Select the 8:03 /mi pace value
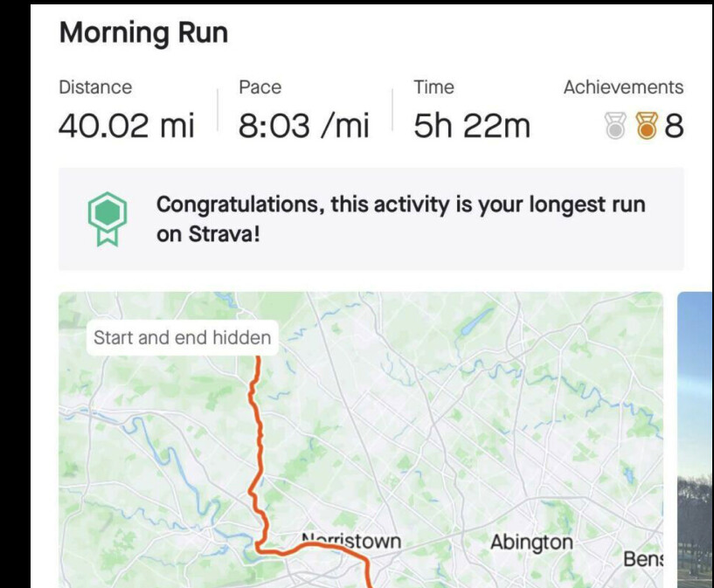This screenshot has width=714, height=588. [x=303, y=126]
